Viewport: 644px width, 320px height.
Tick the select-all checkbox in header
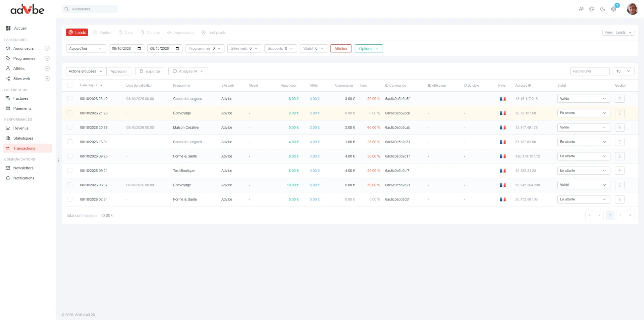70,86
